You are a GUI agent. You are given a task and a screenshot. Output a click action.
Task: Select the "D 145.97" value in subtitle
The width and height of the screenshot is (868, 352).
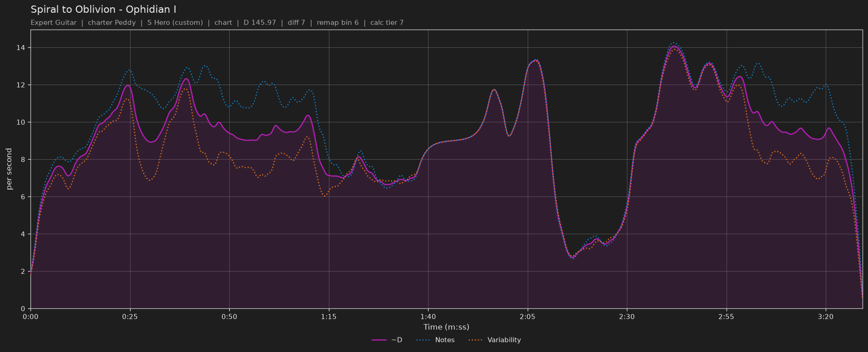click(x=260, y=23)
